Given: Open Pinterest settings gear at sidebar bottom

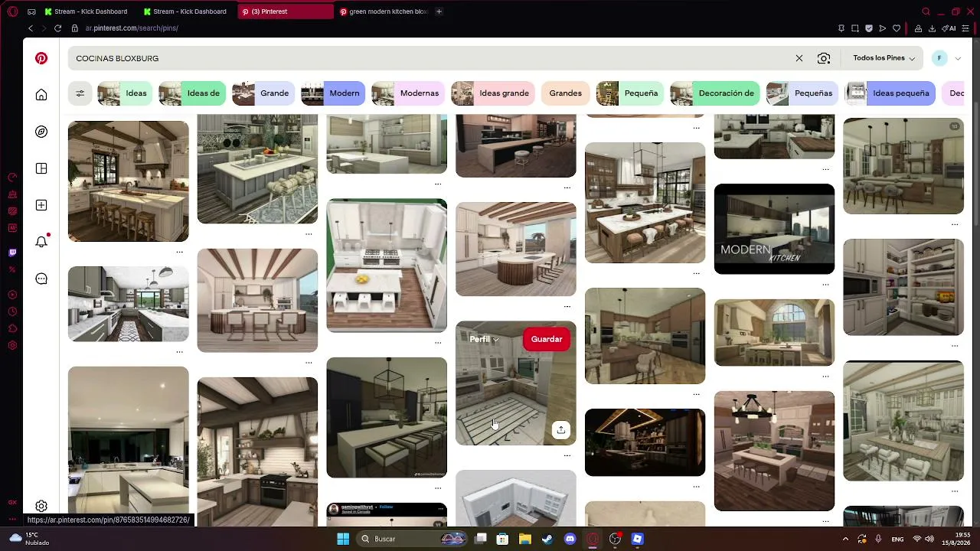Looking at the screenshot, I should click(41, 506).
